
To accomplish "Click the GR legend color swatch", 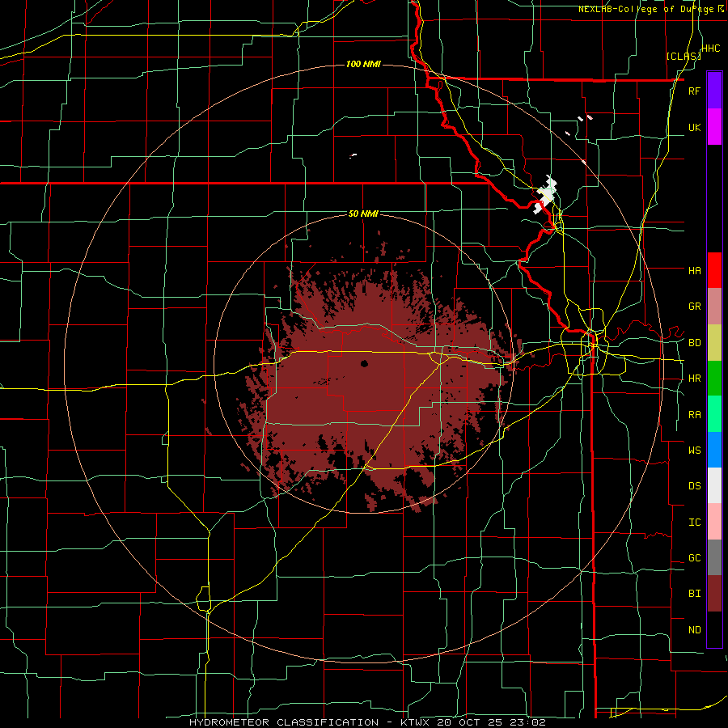I will (714, 307).
